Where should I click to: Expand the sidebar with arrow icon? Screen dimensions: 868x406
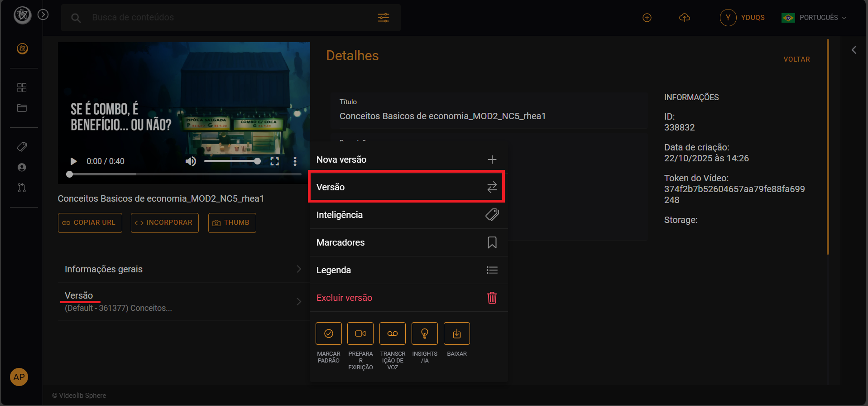coord(43,15)
